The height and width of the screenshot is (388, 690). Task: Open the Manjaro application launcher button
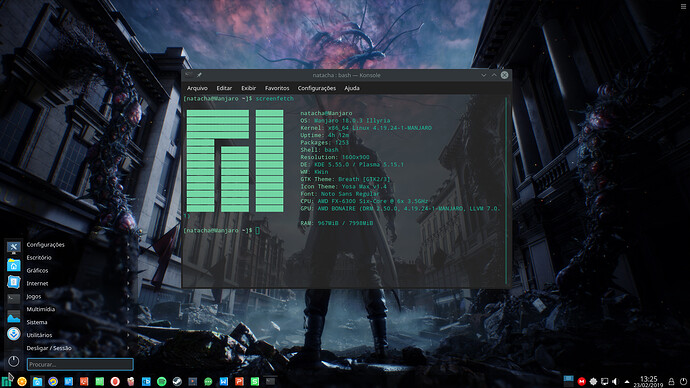(x=6, y=381)
